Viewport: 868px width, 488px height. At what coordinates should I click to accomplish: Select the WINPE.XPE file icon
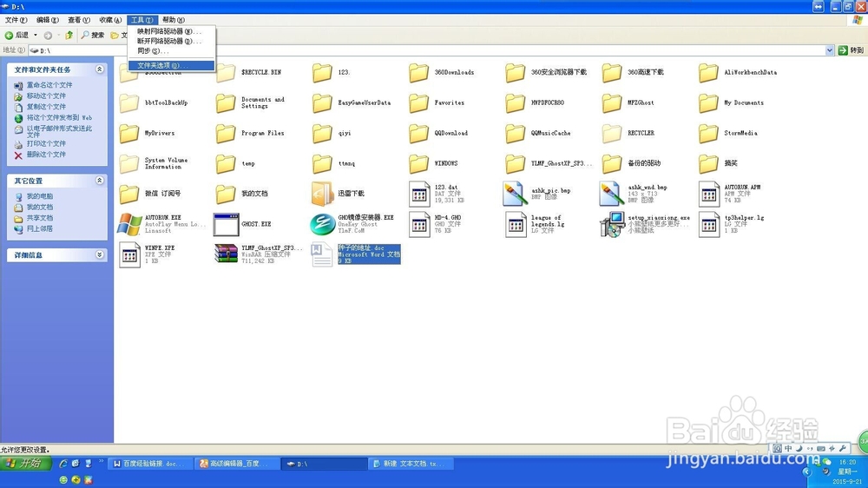(129, 254)
